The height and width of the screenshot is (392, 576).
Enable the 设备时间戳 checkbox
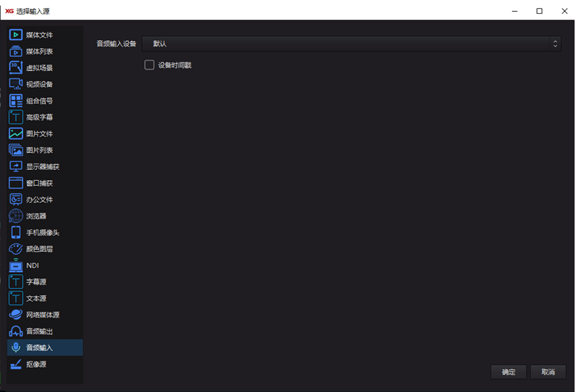pyautogui.click(x=149, y=65)
